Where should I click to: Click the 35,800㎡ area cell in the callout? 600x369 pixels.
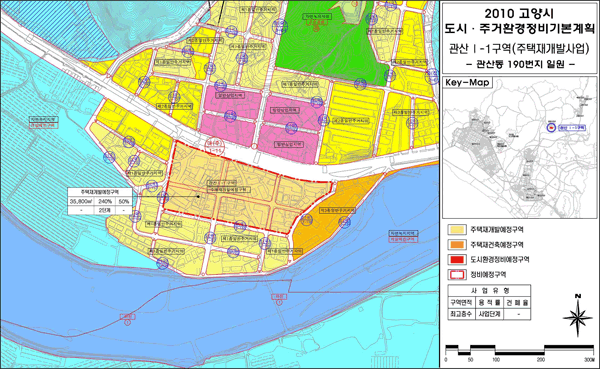pos(80,201)
